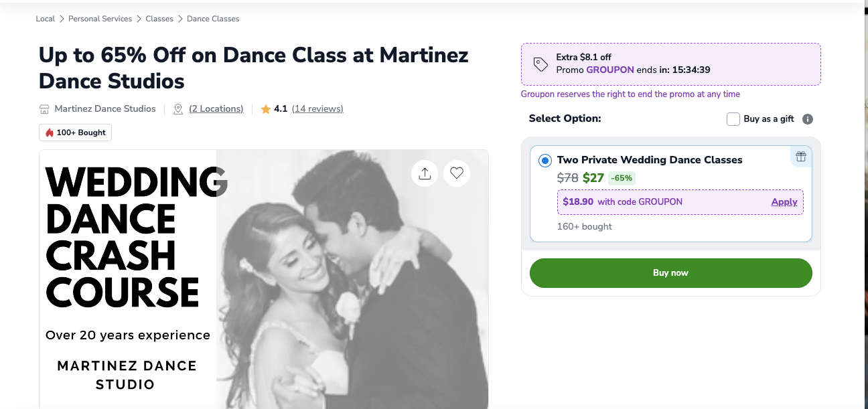This screenshot has width=868, height=409.
Task: Open the Dance Classes breadcrumb
Action: pos(213,19)
